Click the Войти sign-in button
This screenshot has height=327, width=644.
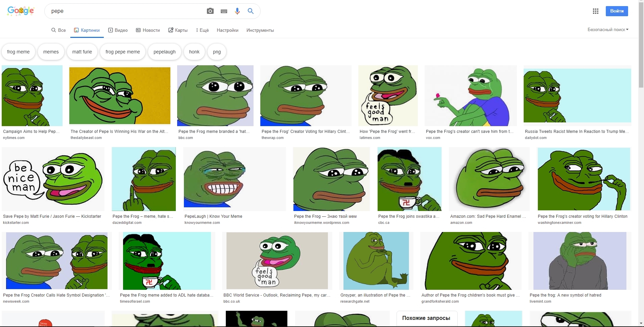pyautogui.click(x=617, y=11)
